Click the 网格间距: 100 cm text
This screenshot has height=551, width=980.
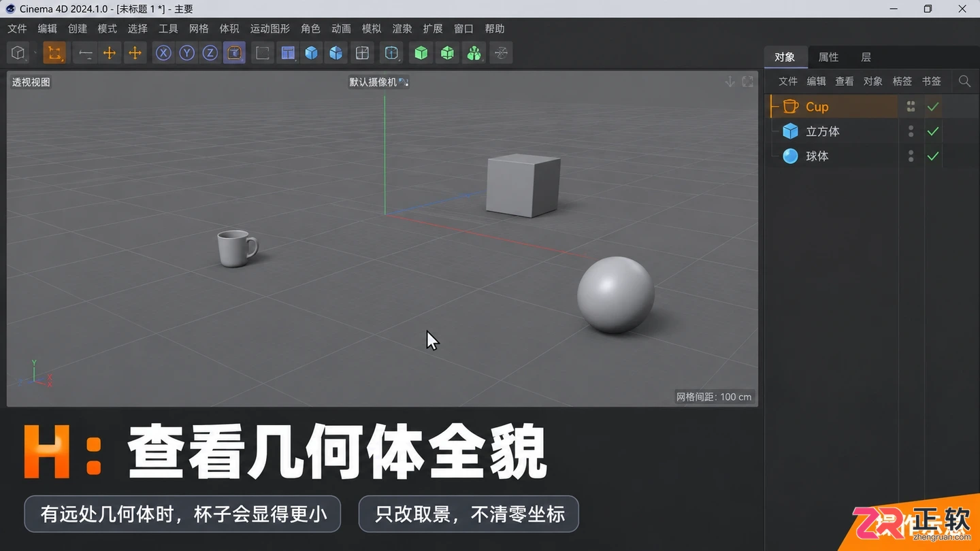pos(714,397)
